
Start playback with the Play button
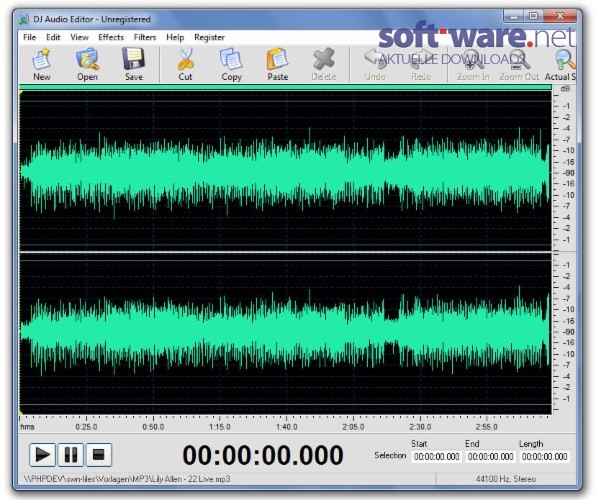point(43,454)
